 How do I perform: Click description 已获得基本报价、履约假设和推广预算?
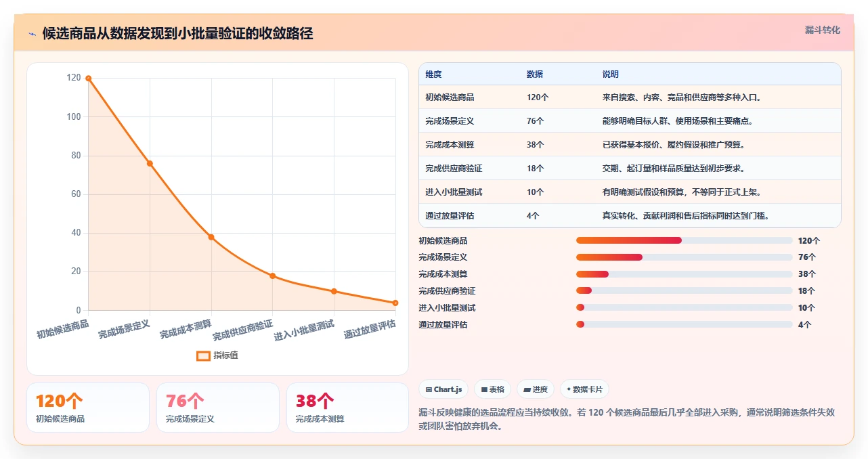(x=674, y=145)
